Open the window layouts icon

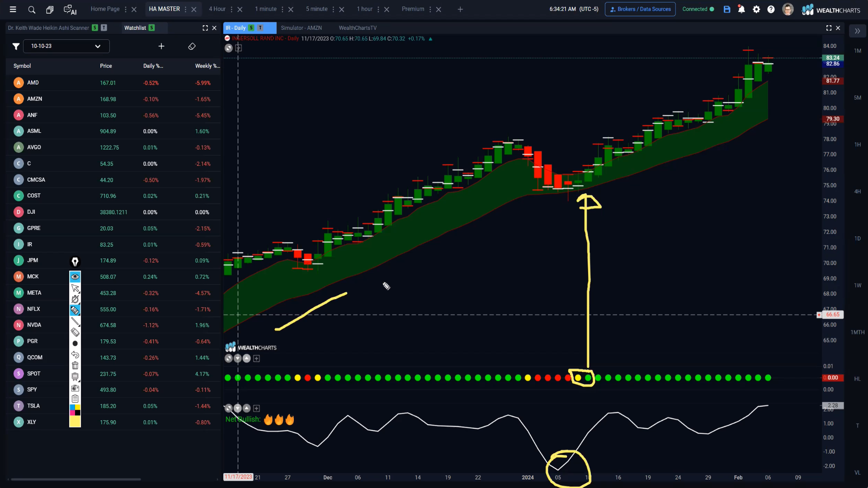coord(50,9)
